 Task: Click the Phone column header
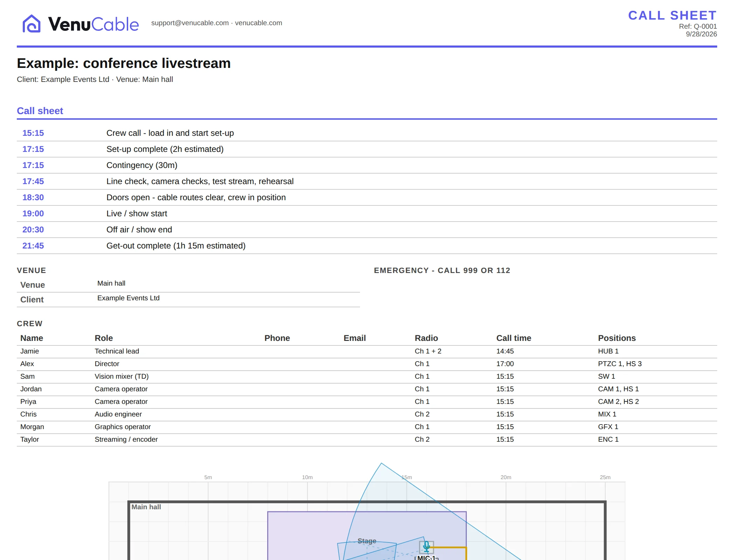point(277,338)
